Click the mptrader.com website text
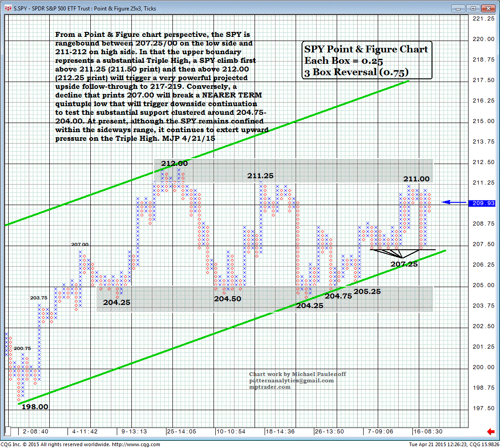 [270, 387]
